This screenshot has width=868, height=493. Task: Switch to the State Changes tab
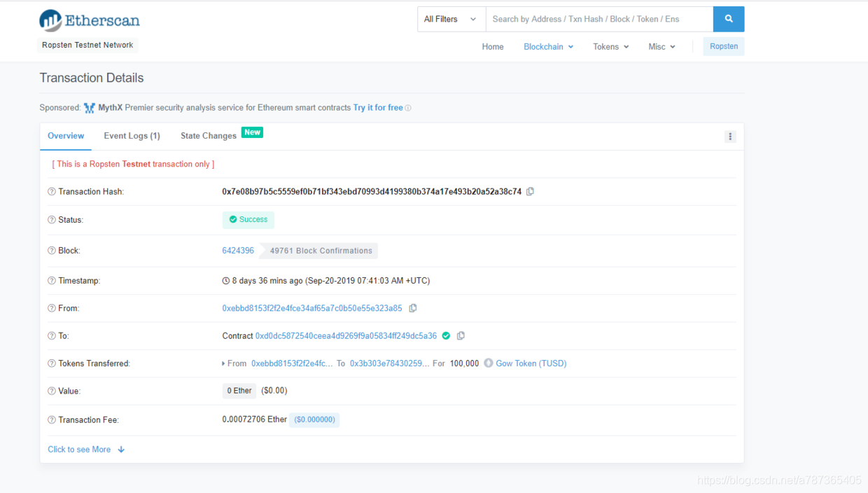[209, 136]
